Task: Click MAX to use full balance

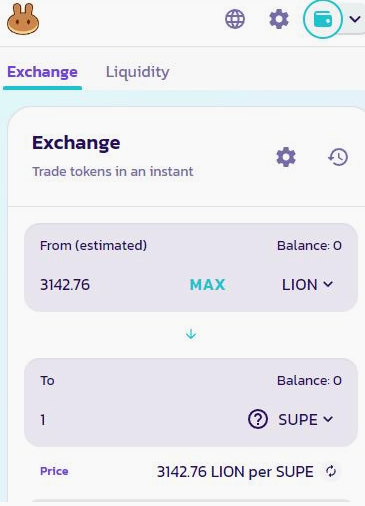Action: 207,285
